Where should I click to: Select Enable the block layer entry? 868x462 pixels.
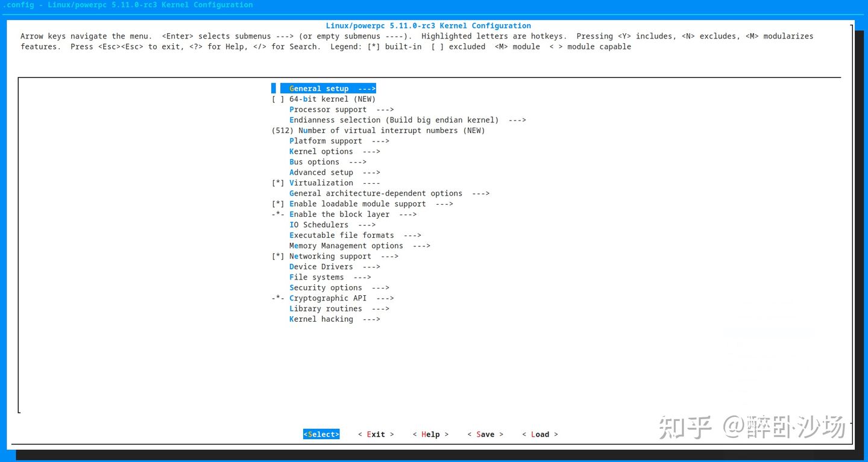point(344,214)
